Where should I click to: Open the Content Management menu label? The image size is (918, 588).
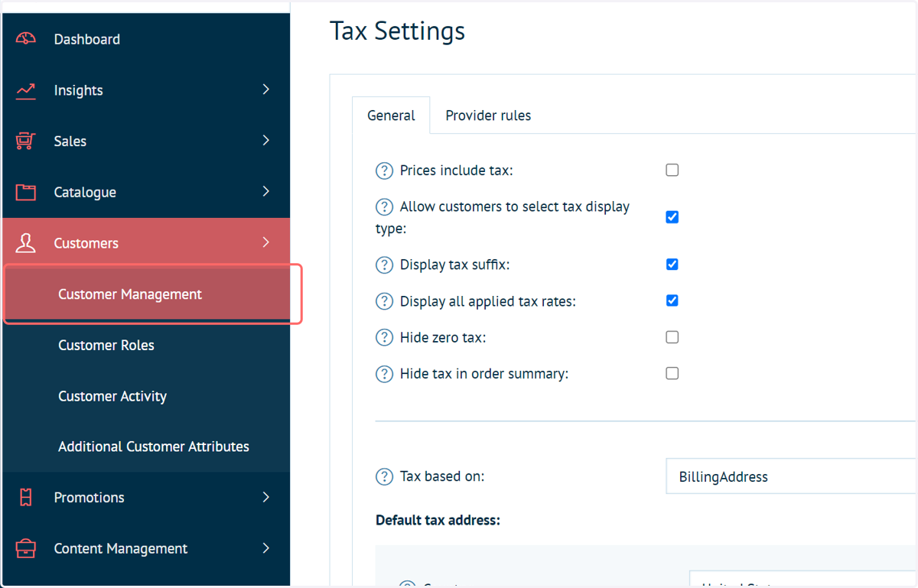[120, 548]
